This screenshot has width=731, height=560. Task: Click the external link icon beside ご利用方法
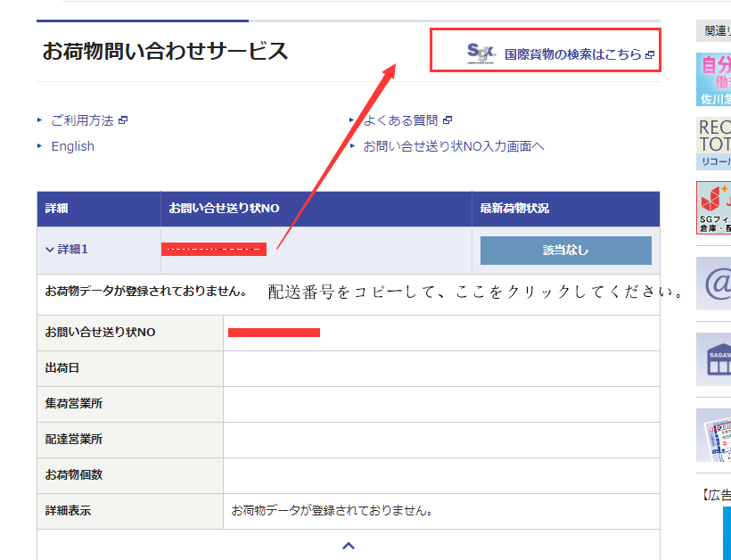(123, 119)
